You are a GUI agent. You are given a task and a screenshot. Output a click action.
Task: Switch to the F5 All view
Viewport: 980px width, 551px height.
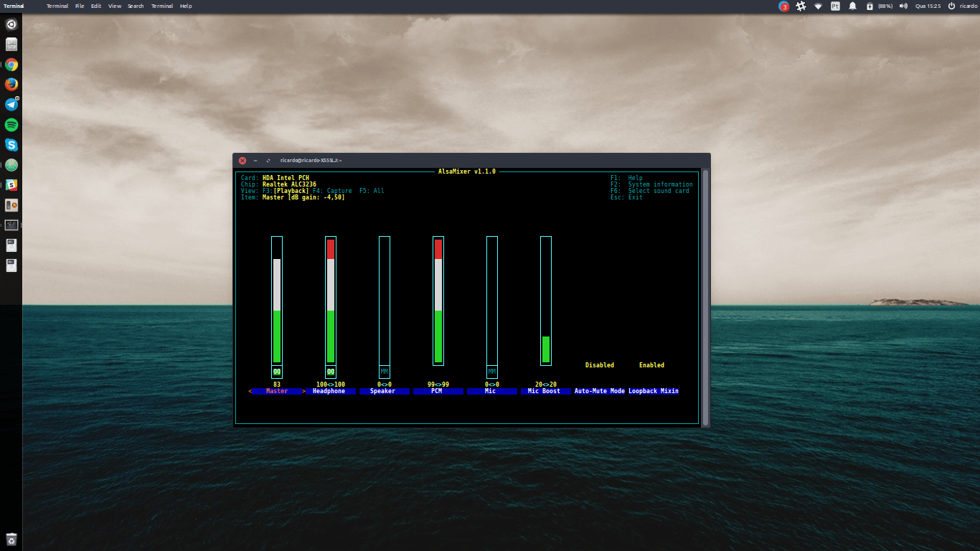372,191
